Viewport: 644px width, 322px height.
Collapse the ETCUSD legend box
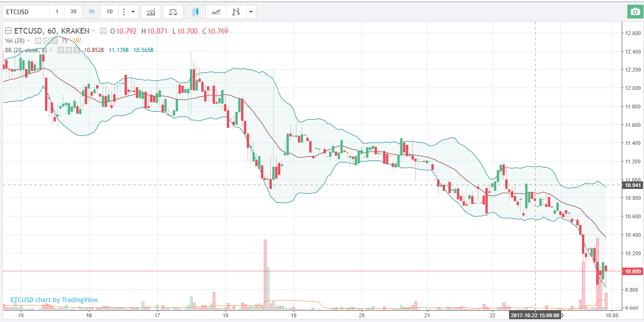(x=8, y=31)
